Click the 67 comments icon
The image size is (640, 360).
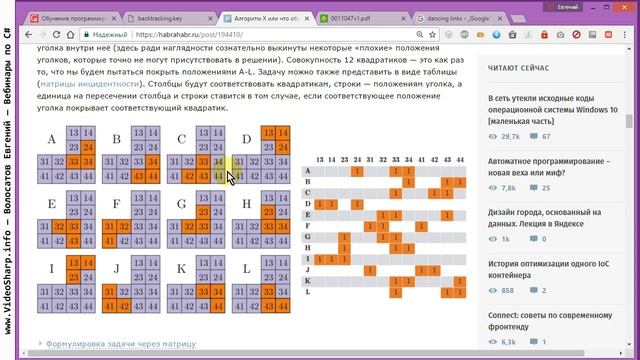pos(533,136)
